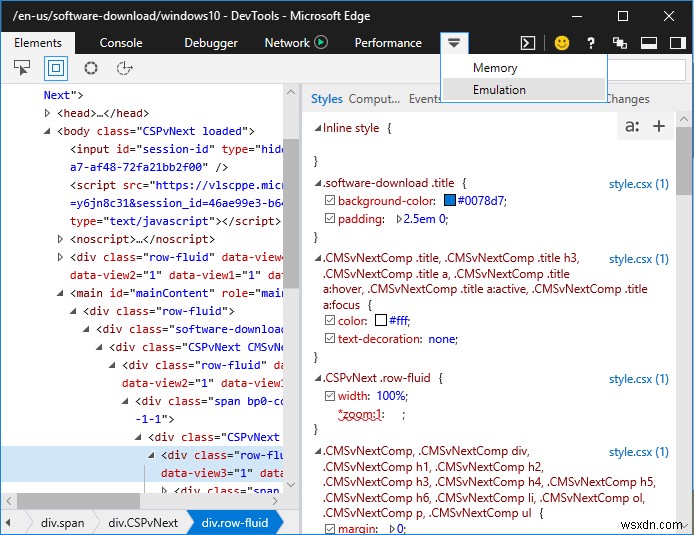Disable the width 100% property checkbox
The height and width of the screenshot is (535, 694).
tap(331, 396)
